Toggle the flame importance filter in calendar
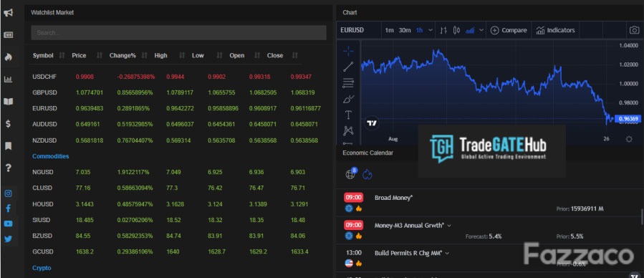Image resolution: width=644 pixels, height=278 pixels. [x=367, y=175]
